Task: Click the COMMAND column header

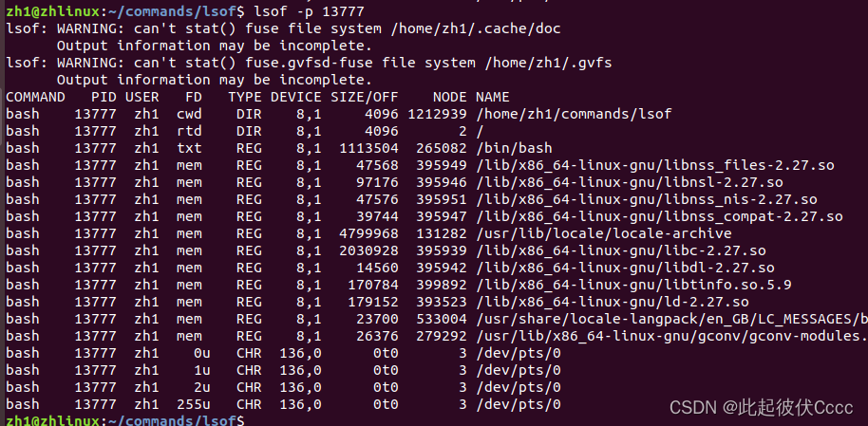Action: (x=35, y=97)
